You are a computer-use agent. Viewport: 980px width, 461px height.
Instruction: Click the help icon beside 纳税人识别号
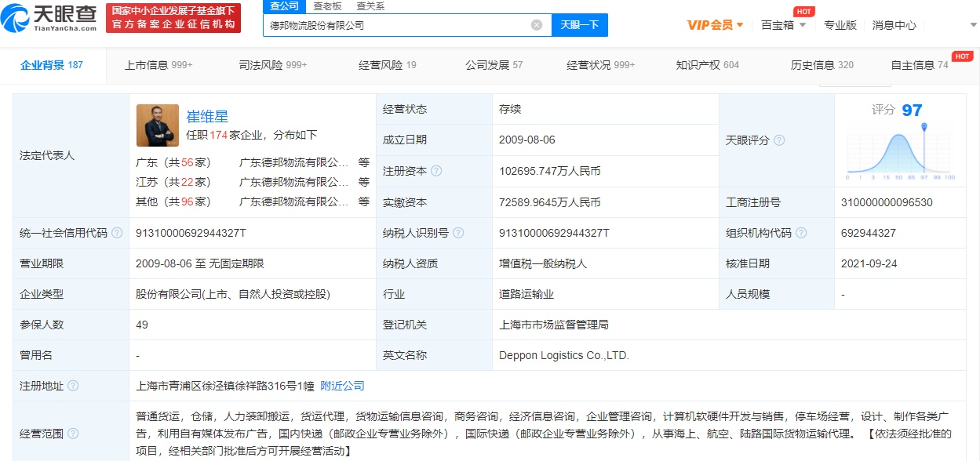point(458,233)
